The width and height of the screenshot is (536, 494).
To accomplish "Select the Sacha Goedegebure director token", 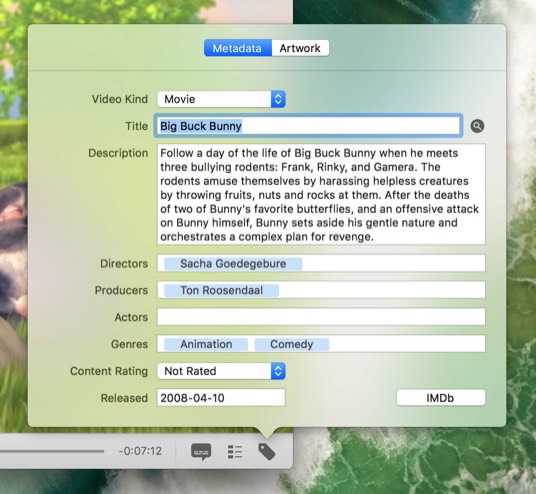I will (233, 264).
